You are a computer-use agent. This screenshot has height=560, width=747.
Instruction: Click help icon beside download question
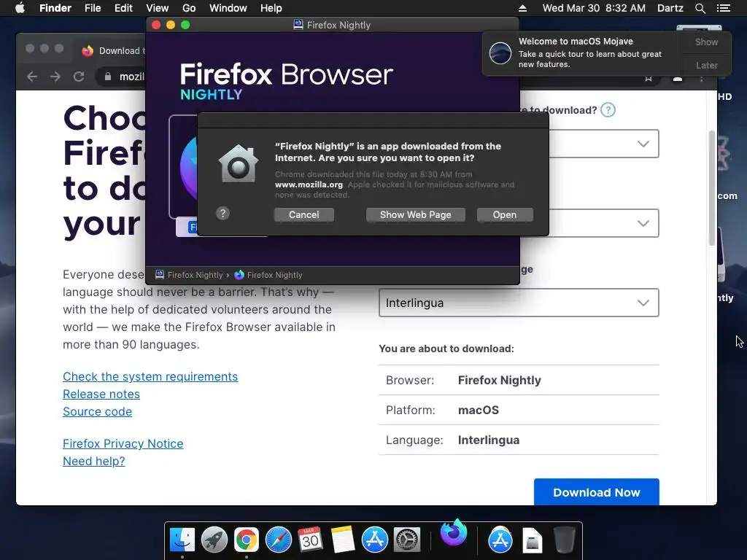608,110
